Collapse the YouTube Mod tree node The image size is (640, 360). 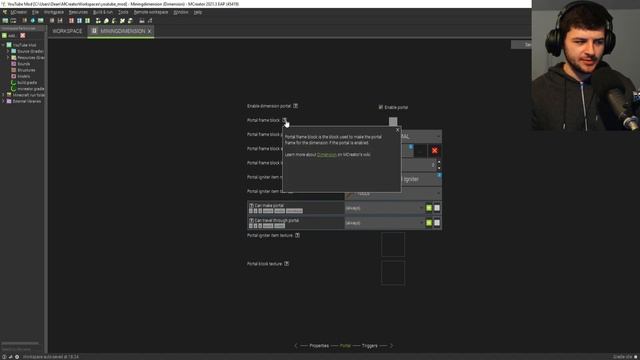(3, 45)
